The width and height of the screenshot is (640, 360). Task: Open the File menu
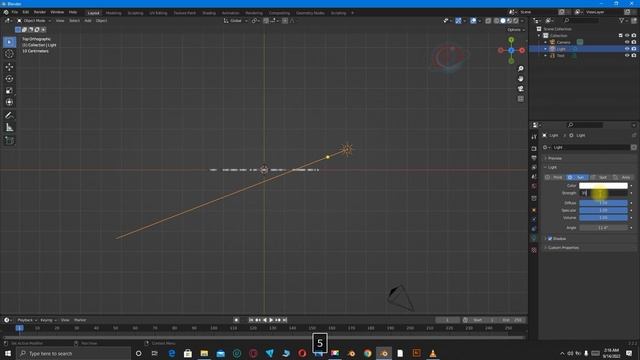click(x=15, y=12)
